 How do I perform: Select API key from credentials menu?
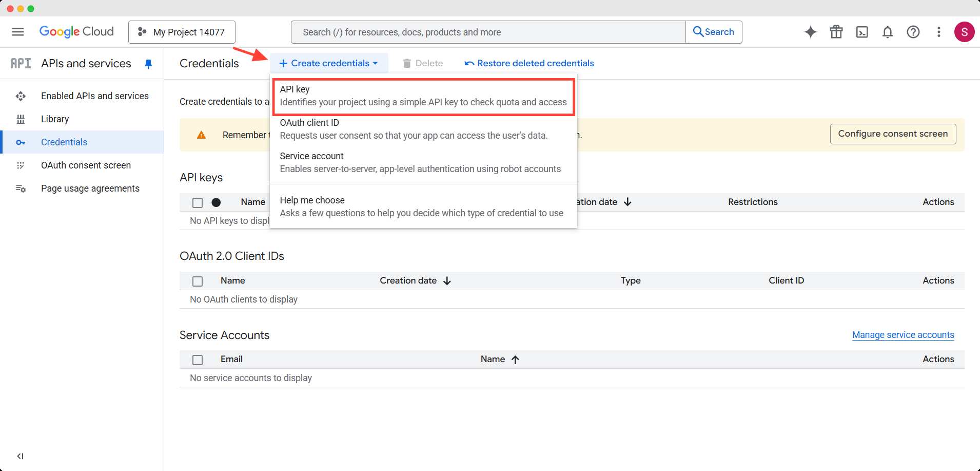point(422,96)
